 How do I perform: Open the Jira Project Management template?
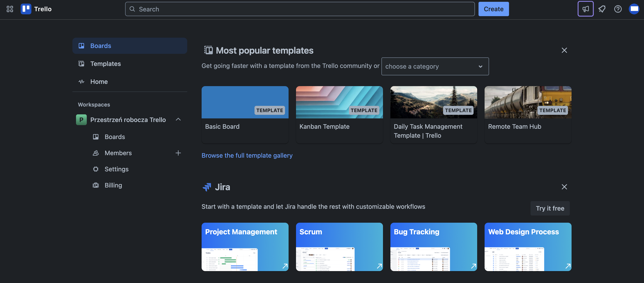pyautogui.click(x=245, y=247)
